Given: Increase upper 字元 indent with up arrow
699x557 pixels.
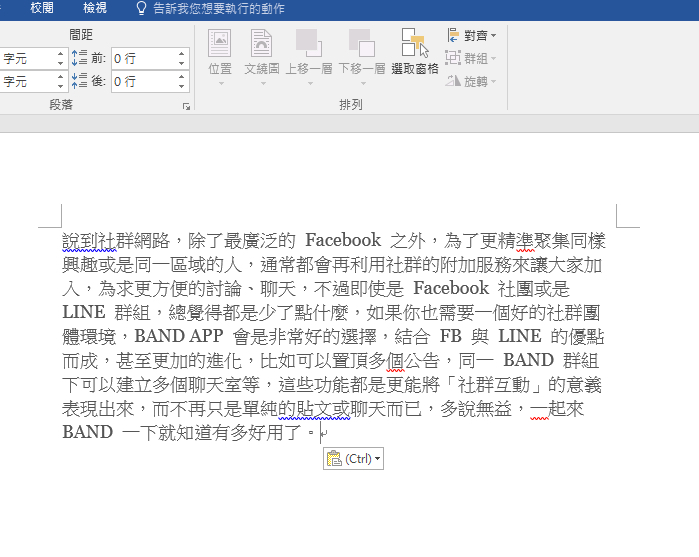Looking at the screenshot, I should pyautogui.click(x=61, y=54).
